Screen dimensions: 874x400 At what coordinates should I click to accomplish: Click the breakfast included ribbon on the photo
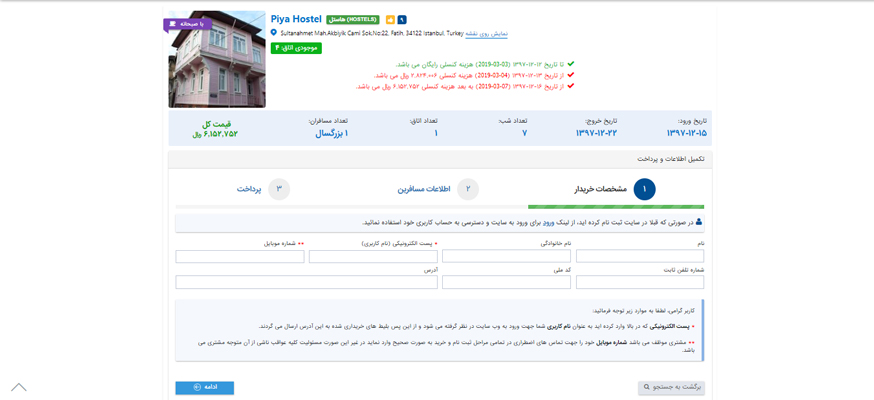coord(186,23)
